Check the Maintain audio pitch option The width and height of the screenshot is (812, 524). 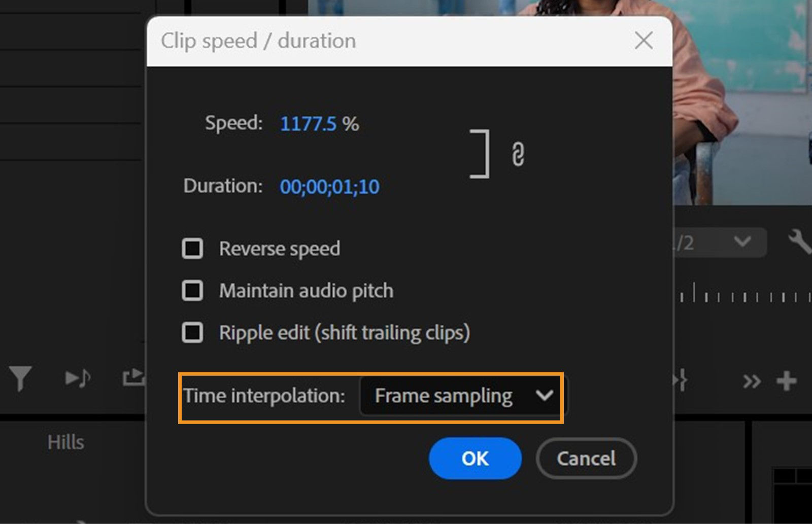[x=192, y=291]
